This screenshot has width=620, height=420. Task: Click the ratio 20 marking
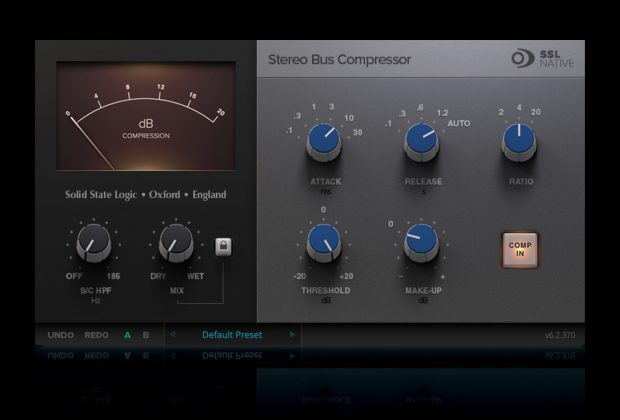click(535, 112)
